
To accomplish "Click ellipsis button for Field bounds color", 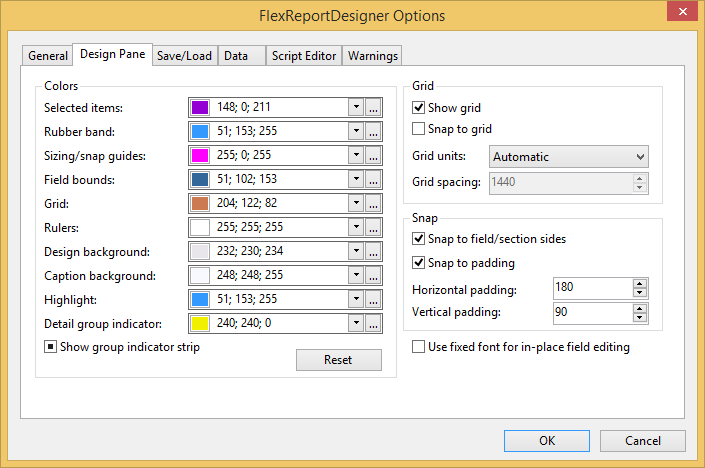I will (x=373, y=180).
